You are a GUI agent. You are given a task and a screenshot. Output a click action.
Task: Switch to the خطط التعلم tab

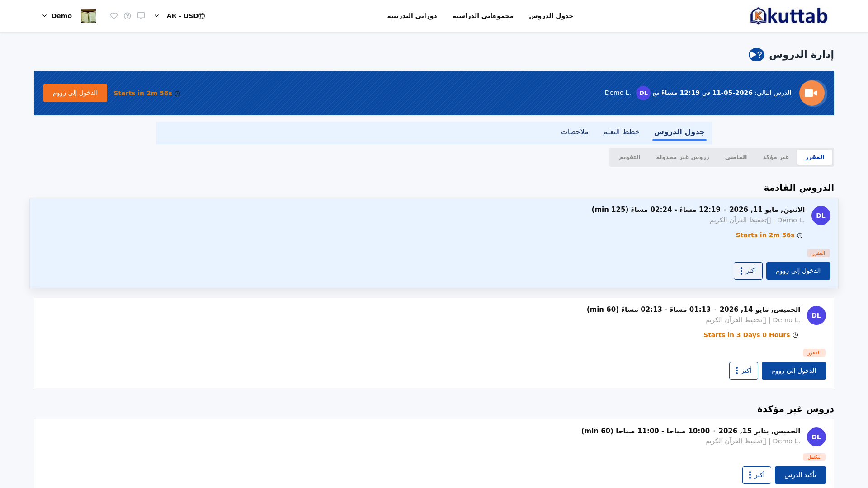[621, 132]
